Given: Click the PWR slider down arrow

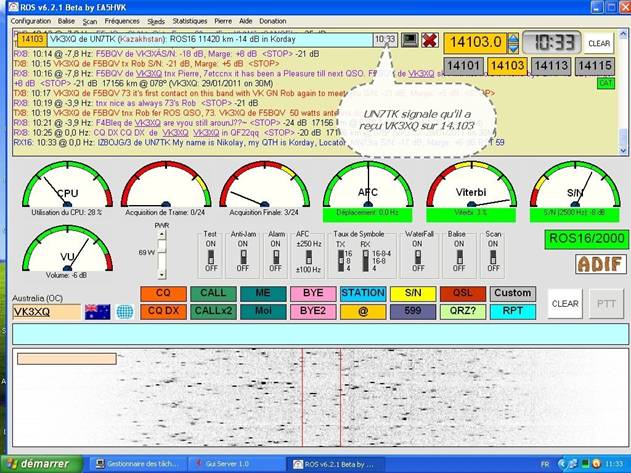Looking at the screenshot, I should click(x=161, y=275).
